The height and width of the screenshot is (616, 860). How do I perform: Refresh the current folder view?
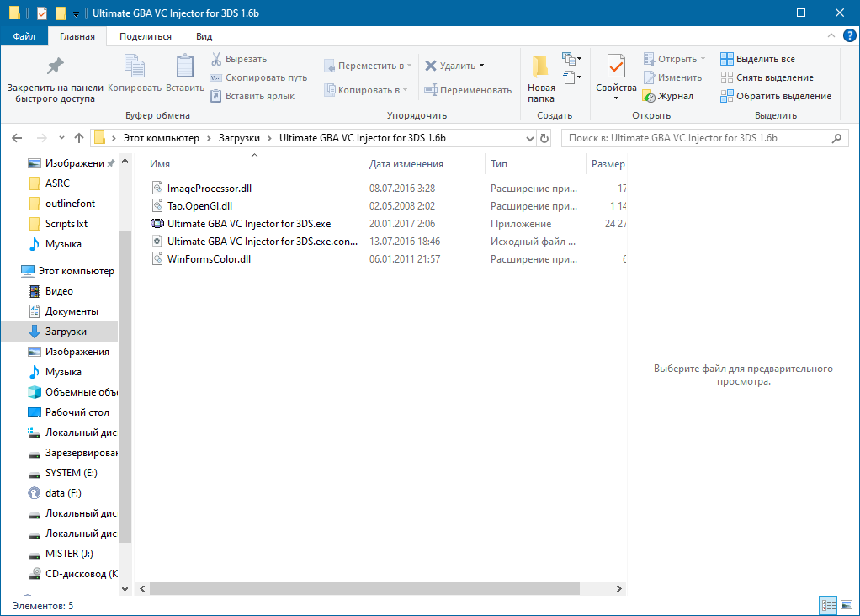tap(544, 138)
